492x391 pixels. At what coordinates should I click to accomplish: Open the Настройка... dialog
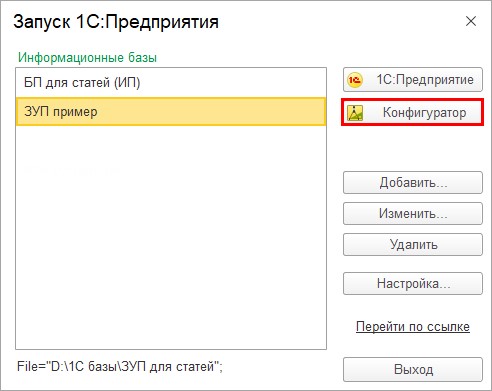(x=413, y=283)
